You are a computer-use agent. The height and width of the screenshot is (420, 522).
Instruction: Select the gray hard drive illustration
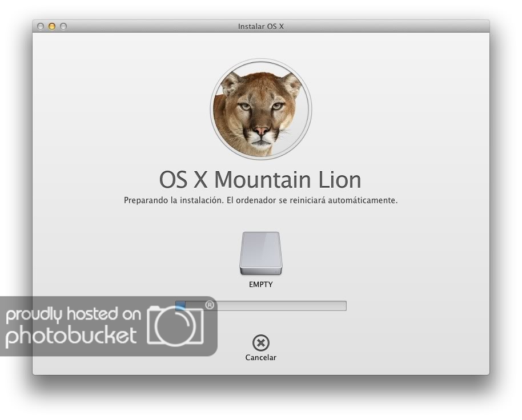(x=260, y=252)
